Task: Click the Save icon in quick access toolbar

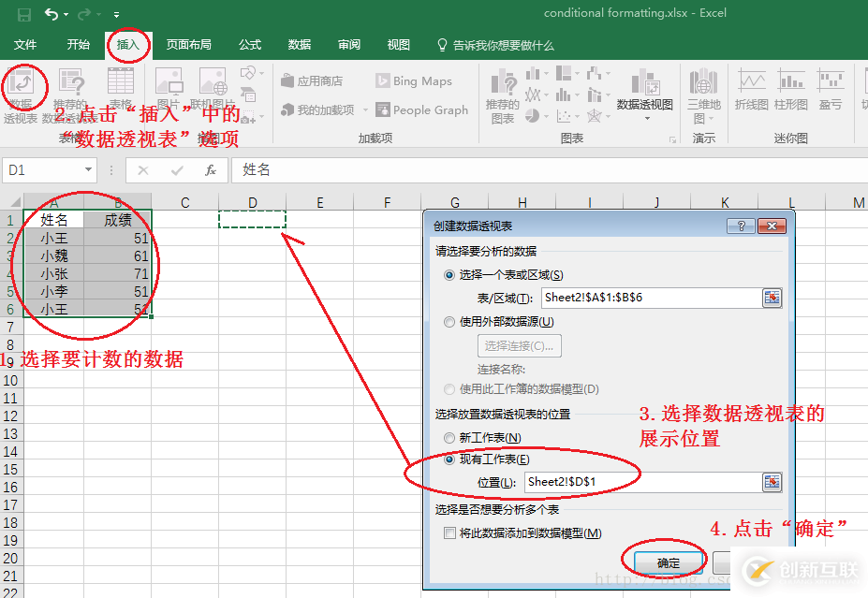Action: 23,14
